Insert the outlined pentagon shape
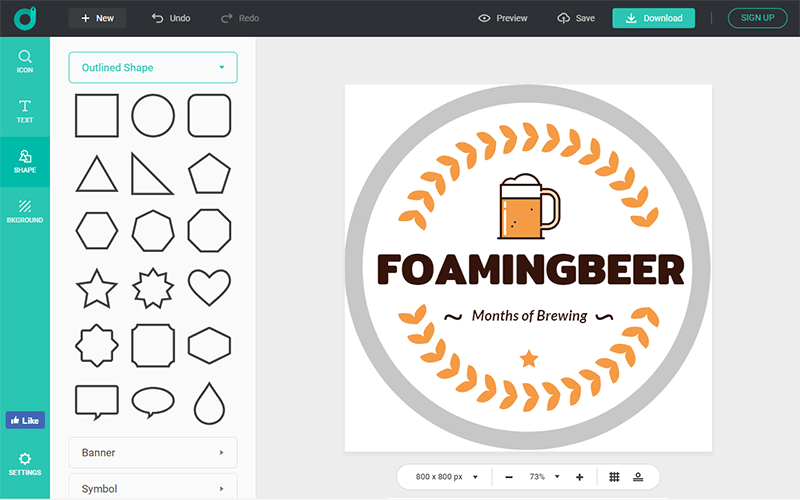This screenshot has width=800, height=500. coord(209,173)
